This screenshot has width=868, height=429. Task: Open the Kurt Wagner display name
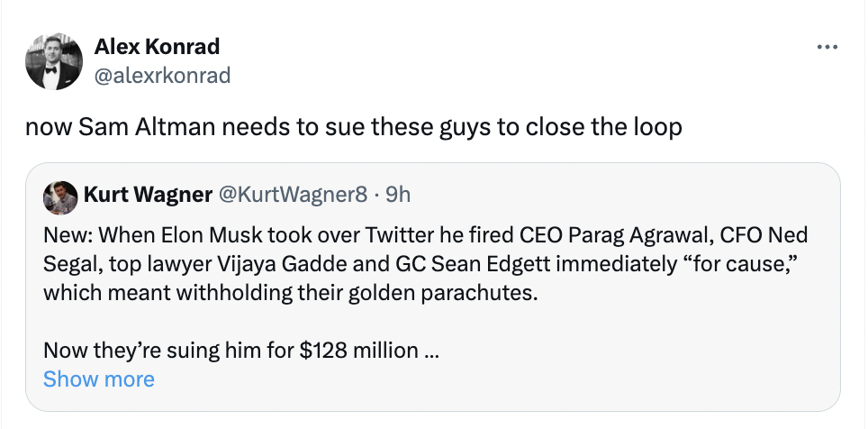(148, 194)
